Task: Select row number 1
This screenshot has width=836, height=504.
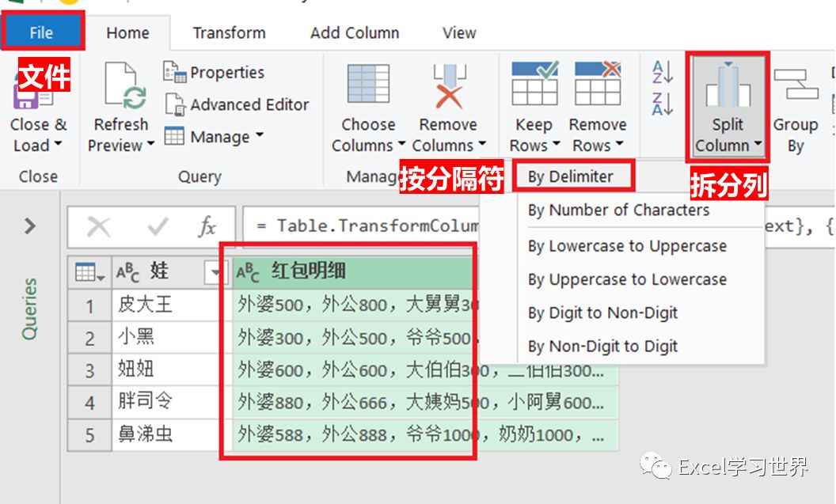Action: pyautogui.click(x=89, y=306)
